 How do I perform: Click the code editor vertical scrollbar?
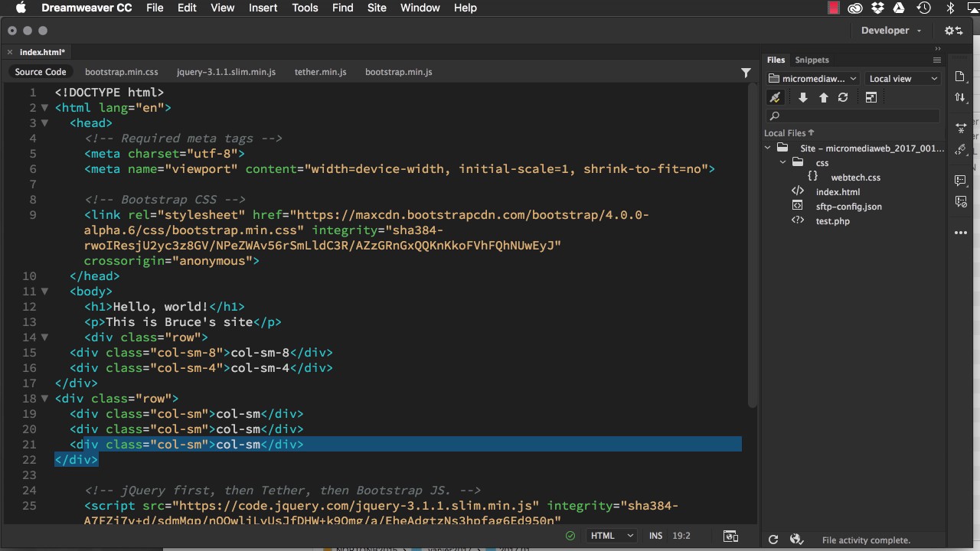coord(752,245)
